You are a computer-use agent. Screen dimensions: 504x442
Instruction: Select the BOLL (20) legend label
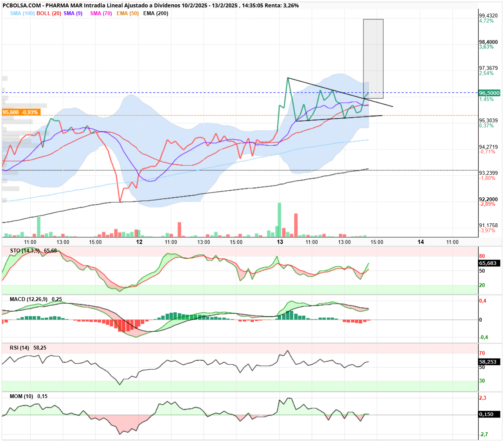coord(49,13)
